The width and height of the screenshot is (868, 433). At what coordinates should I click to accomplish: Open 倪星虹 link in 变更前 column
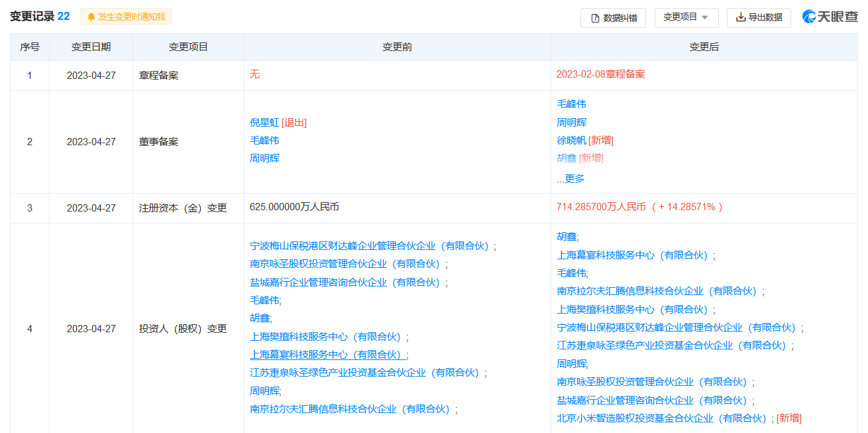coord(264,123)
